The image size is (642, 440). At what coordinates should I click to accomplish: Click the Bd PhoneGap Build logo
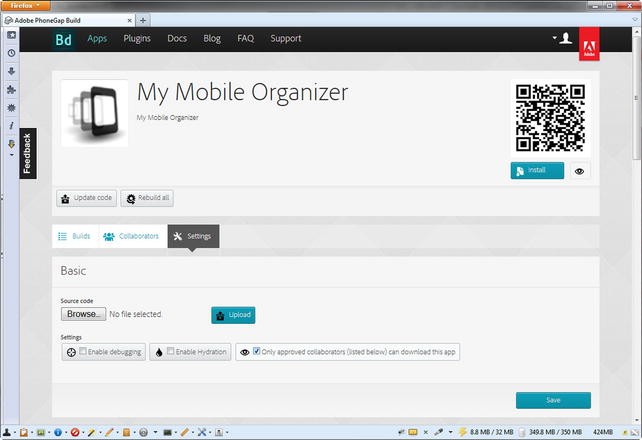(63, 40)
